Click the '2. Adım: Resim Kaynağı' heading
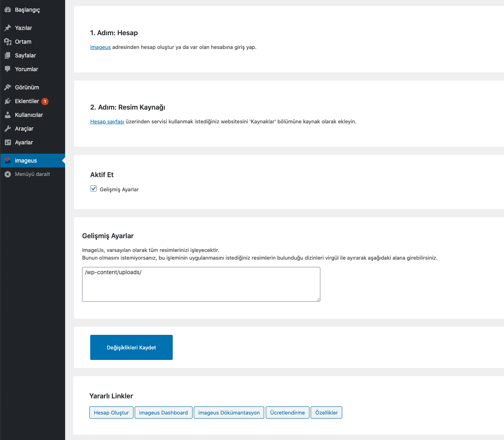This screenshot has width=504, height=440. coord(128,108)
